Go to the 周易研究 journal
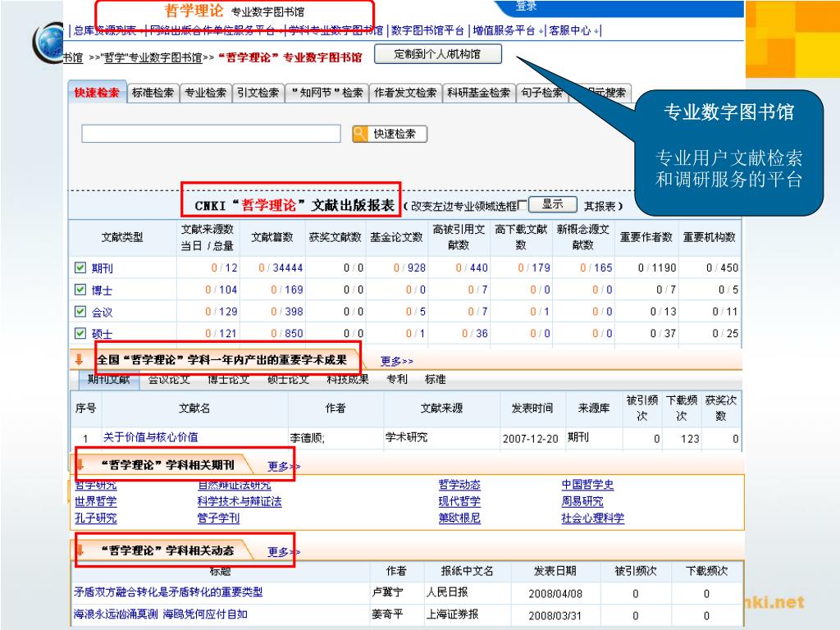Screen dimensions: 840x630 click(582, 501)
